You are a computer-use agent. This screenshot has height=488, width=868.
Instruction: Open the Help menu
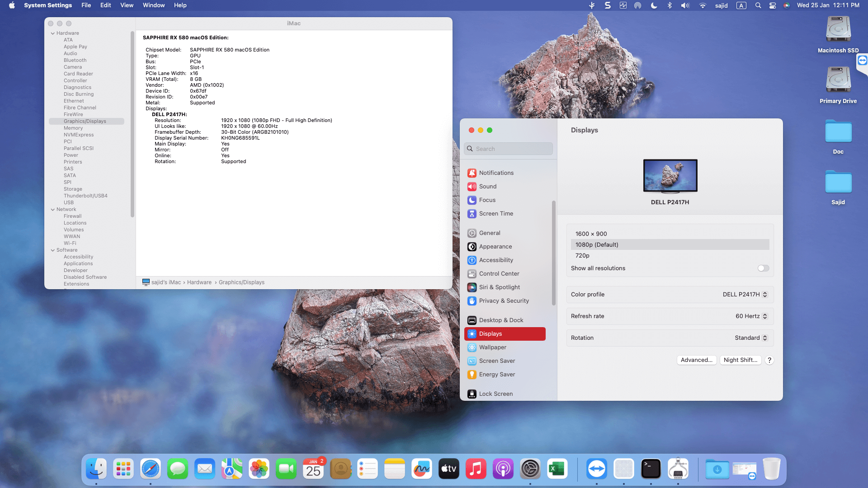point(180,5)
